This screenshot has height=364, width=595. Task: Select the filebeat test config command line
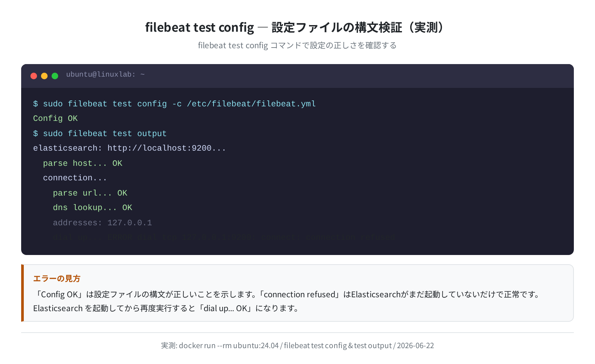[x=175, y=104]
